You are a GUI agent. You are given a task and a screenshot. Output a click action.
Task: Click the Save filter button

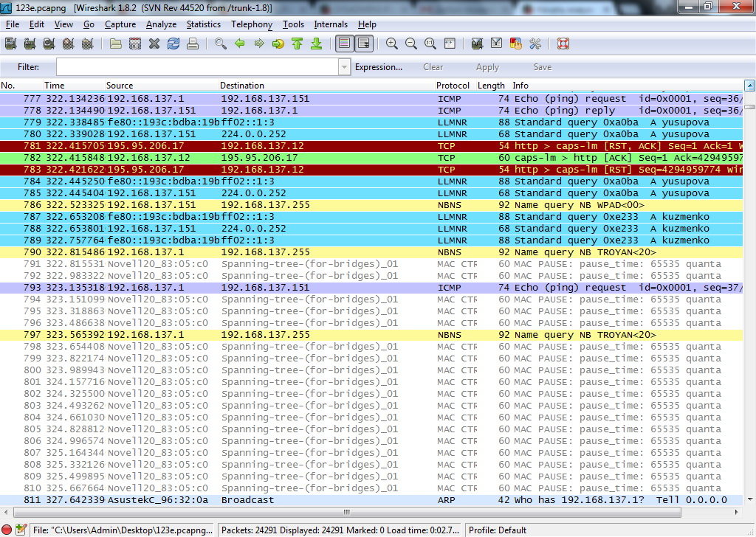pyautogui.click(x=543, y=67)
